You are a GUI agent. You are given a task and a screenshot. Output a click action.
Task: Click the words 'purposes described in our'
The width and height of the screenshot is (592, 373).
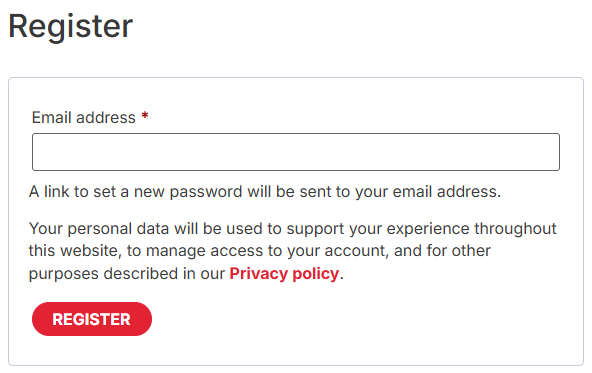[x=127, y=274]
